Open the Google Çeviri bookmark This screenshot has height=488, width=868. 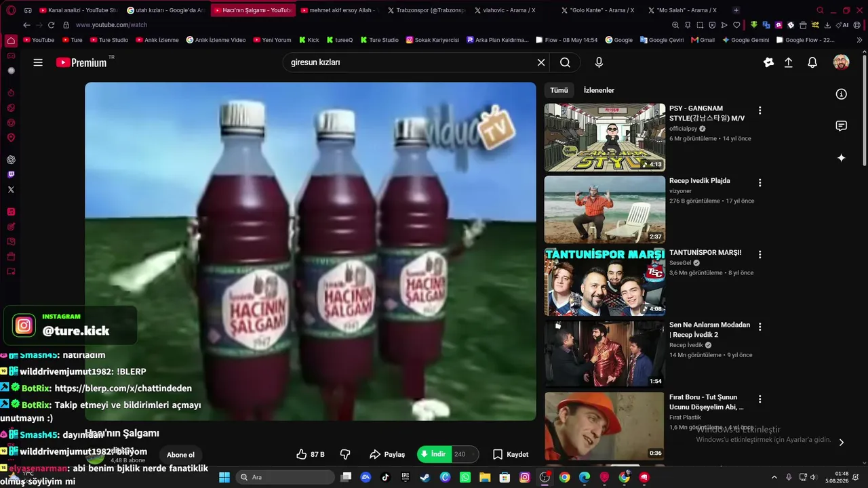click(x=662, y=40)
